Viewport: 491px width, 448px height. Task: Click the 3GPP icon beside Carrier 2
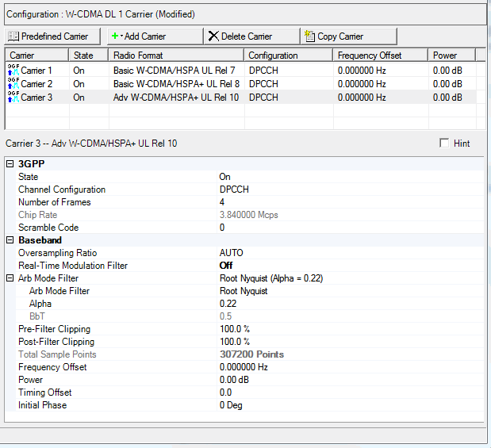pyautogui.click(x=13, y=83)
